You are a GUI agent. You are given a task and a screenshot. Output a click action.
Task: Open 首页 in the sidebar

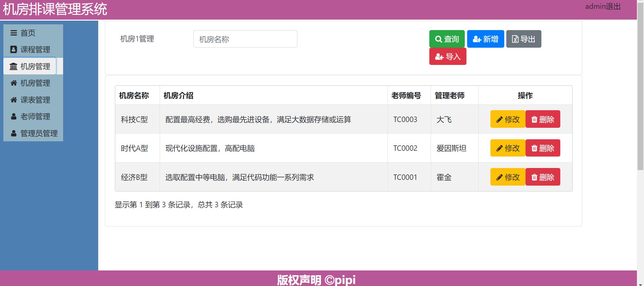tap(33, 33)
